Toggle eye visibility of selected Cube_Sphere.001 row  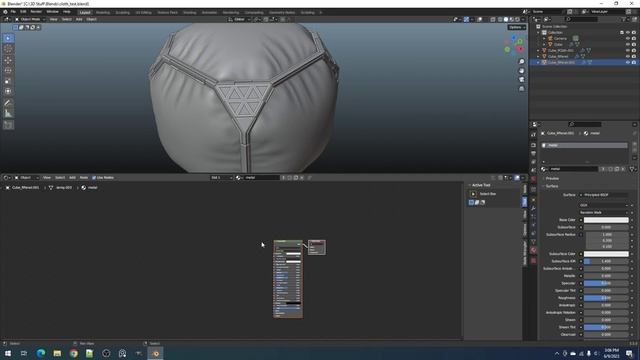[628, 62]
